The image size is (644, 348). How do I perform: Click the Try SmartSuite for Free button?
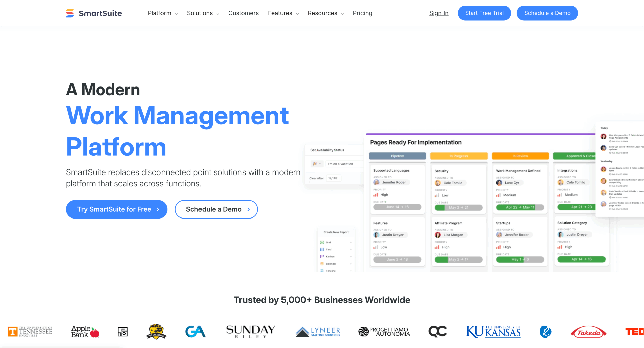coord(116,209)
